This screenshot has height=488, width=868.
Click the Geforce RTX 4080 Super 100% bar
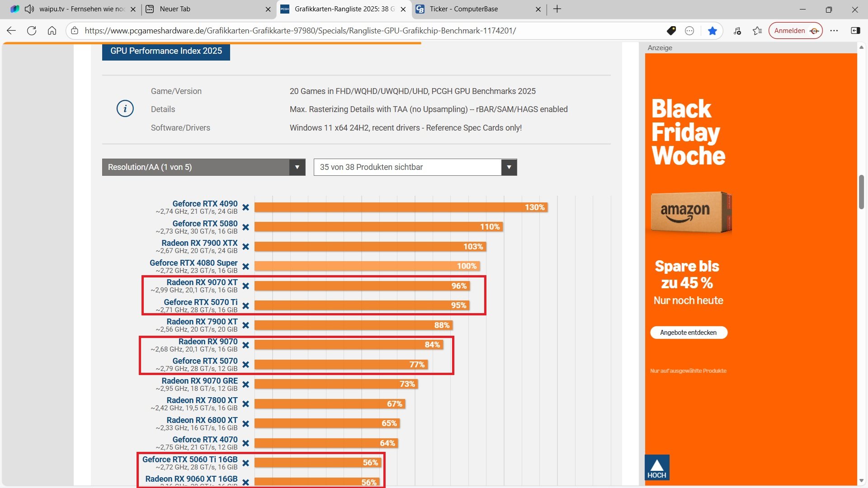tap(366, 266)
